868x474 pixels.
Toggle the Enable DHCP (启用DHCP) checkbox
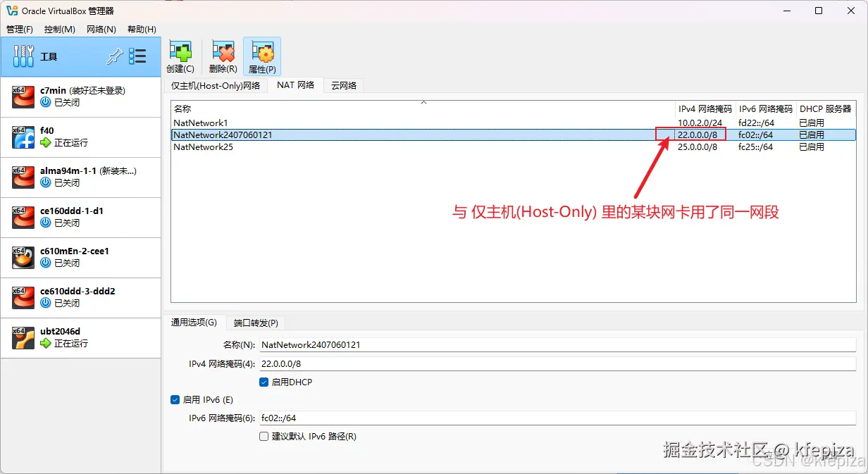264,382
